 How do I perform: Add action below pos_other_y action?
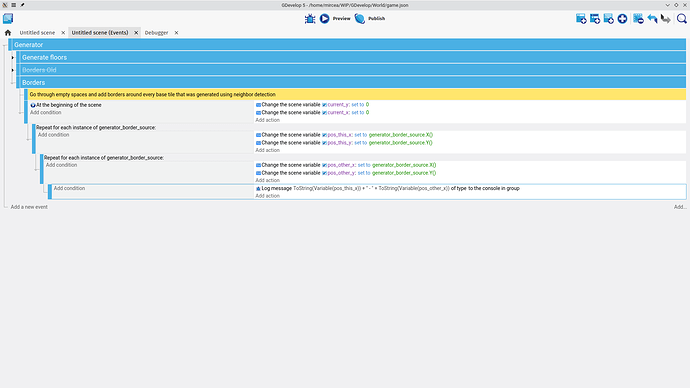pyautogui.click(x=268, y=180)
